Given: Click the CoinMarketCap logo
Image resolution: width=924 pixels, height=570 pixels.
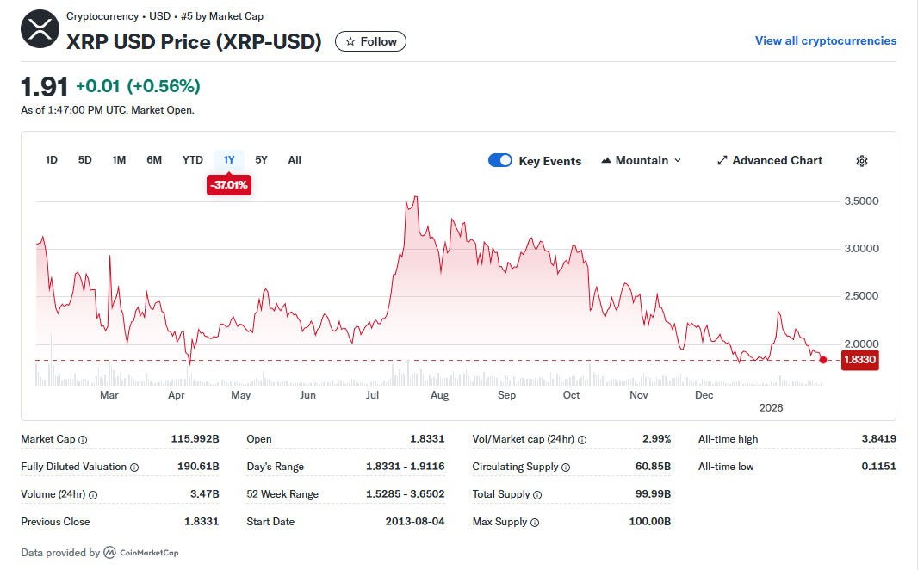Looking at the screenshot, I should click(141, 552).
